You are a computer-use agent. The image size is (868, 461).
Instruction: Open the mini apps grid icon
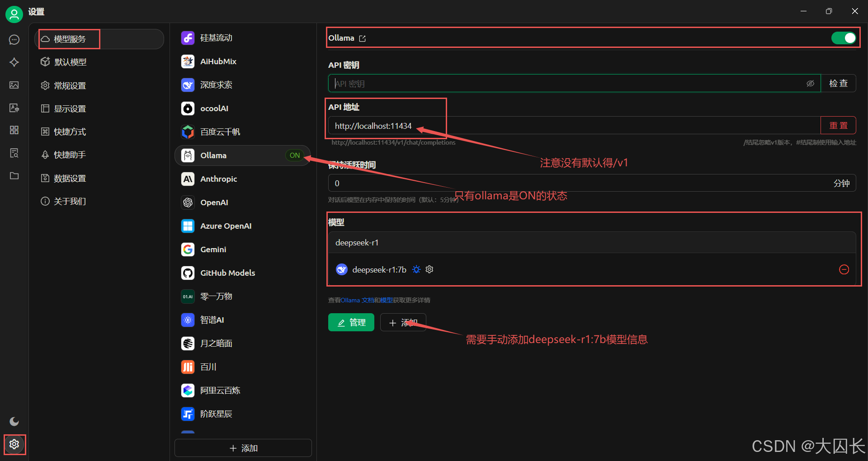[x=14, y=130]
